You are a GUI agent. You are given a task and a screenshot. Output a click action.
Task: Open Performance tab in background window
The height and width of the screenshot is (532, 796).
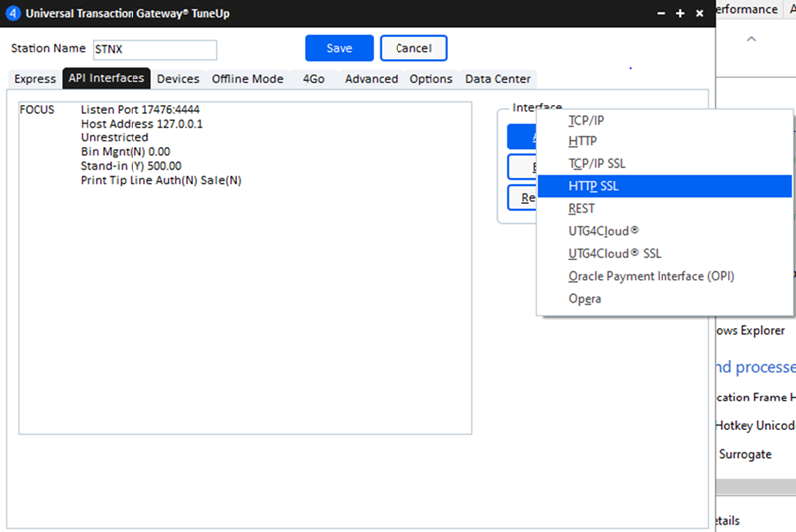pyautogui.click(x=747, y=9)
